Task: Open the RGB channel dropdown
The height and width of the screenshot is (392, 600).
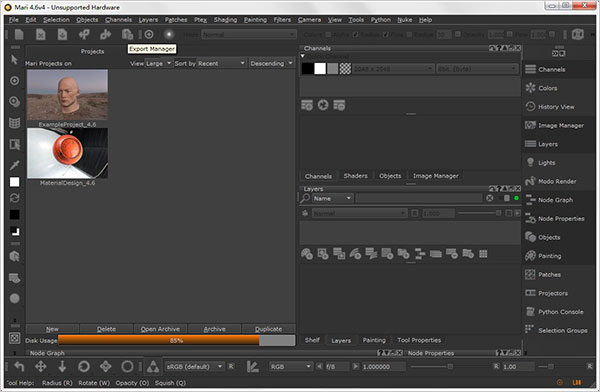Action: click(291, 366)
